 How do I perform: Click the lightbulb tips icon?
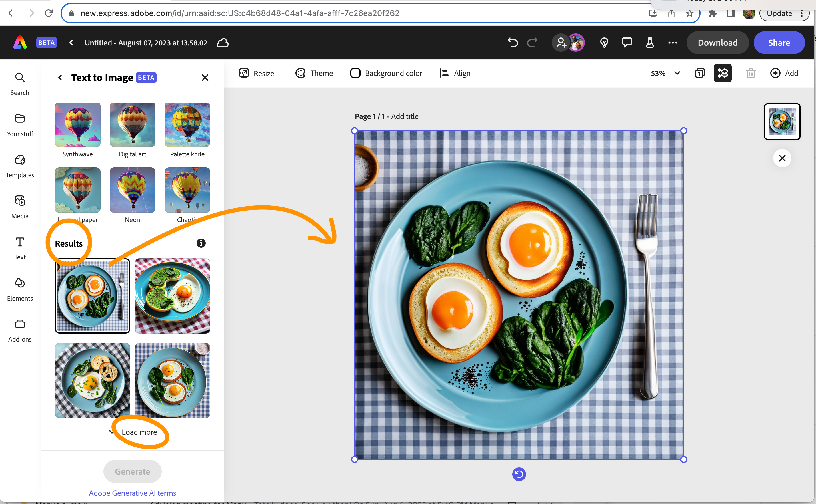[604, 43]
